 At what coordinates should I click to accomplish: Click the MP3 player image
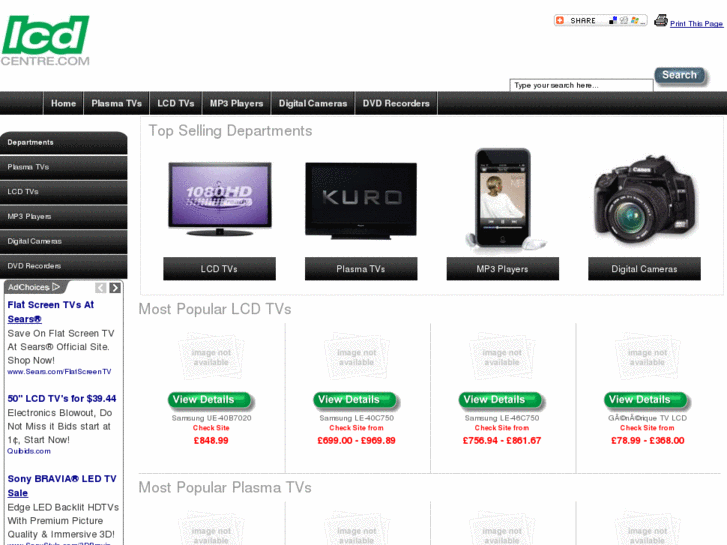click(504, 199)
